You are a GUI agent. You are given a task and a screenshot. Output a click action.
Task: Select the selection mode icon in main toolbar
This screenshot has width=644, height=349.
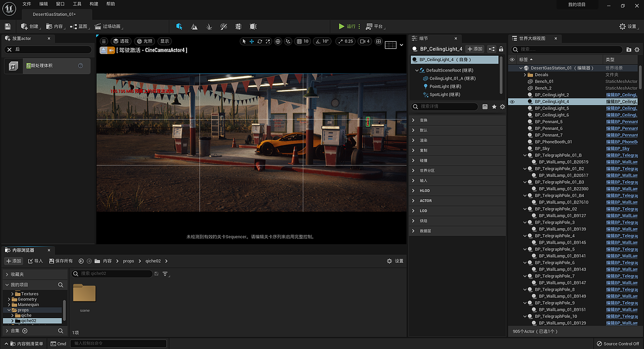[x=179, y=26]
